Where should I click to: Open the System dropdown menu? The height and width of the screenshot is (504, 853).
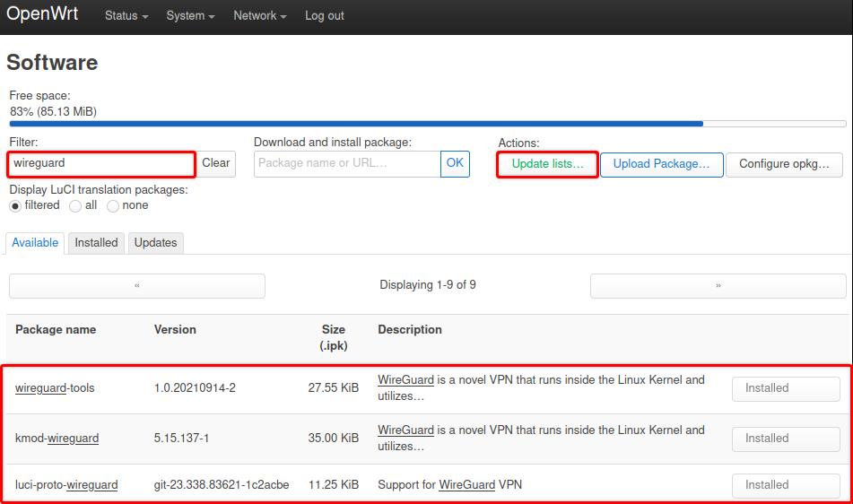[x=190, y=16]
